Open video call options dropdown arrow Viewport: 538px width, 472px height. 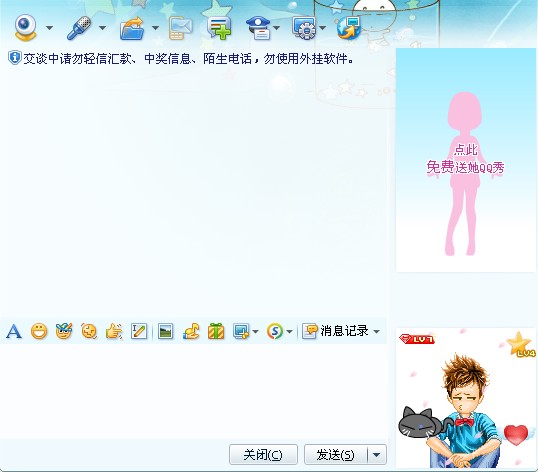[x=49, y=28]
